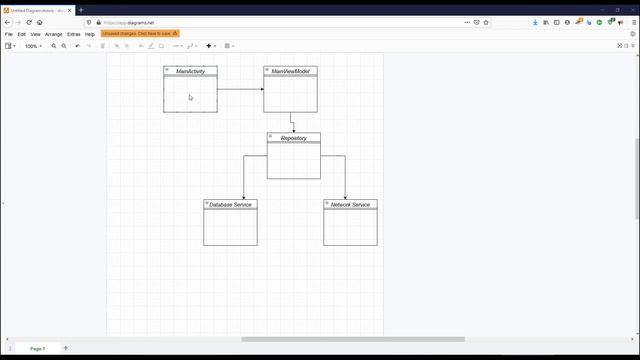
Task: Toggle the Shadow square icon in toolbar
Action: [x=161, y=46]
